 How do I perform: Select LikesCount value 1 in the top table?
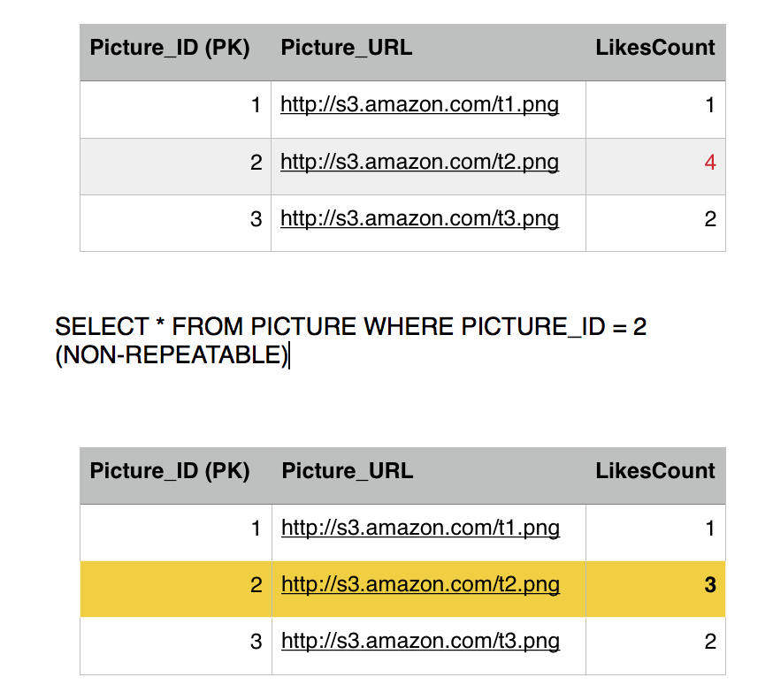(x=710, y=106)
